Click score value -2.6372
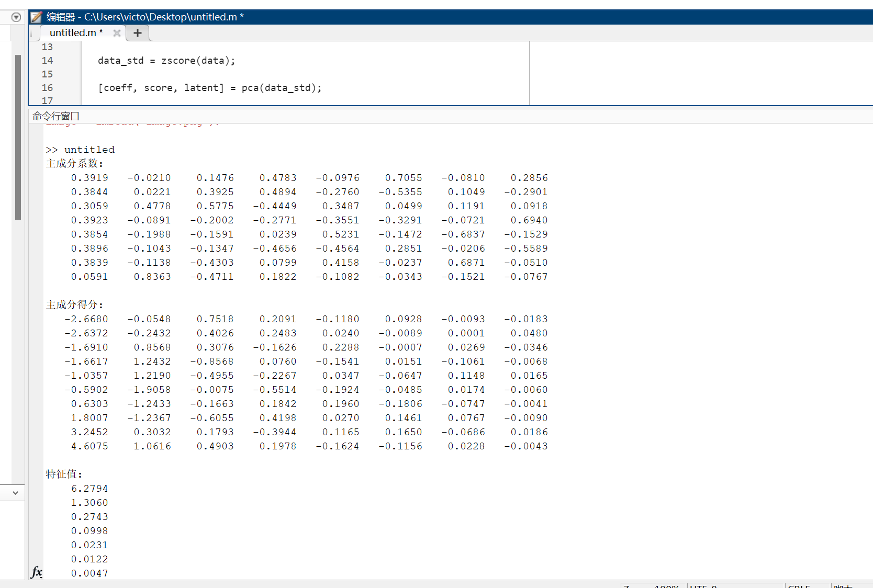The image size is (873, 588). 86,333
